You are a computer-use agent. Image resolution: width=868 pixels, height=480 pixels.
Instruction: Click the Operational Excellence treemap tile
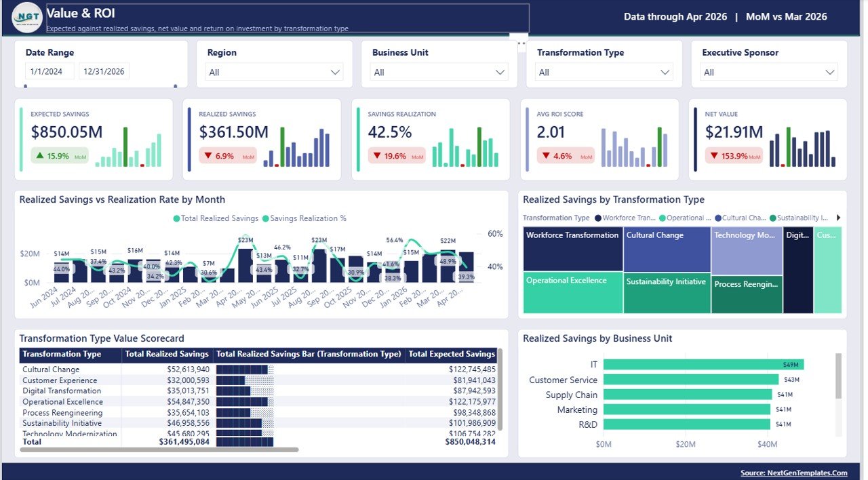573,293
